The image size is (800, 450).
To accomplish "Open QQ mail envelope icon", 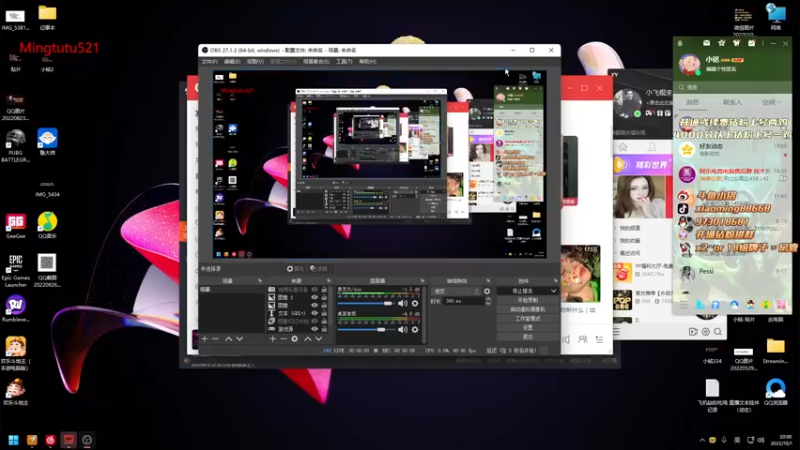I will coord(706,43).
